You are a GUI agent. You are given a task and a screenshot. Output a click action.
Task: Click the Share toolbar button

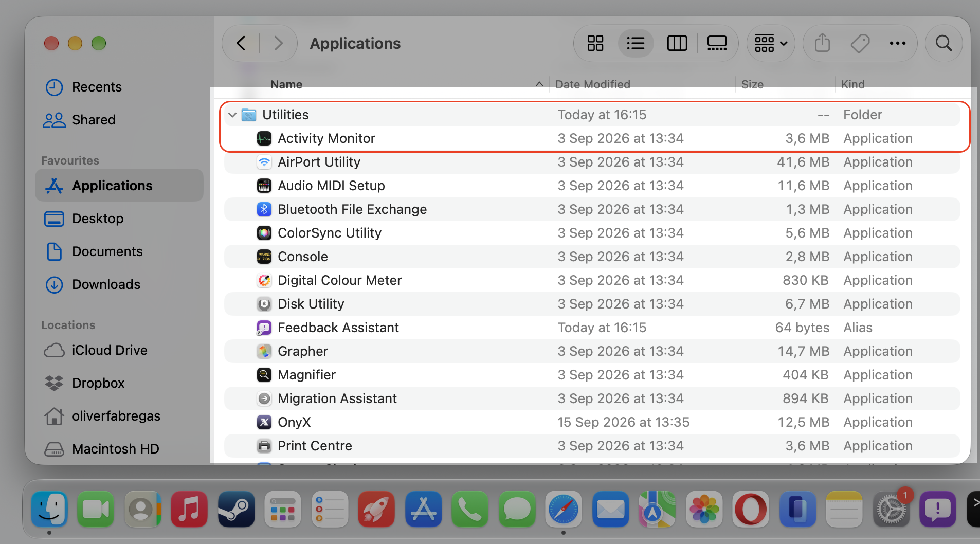822,43
